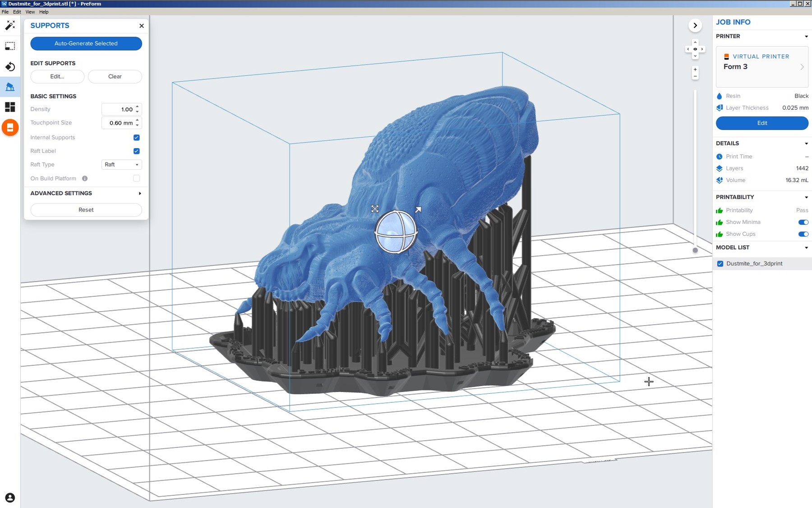Screen dimensions: 812x508
Task: Click the Resin value 'Black'
Action: pyautogui.click(x=801, y=96)
